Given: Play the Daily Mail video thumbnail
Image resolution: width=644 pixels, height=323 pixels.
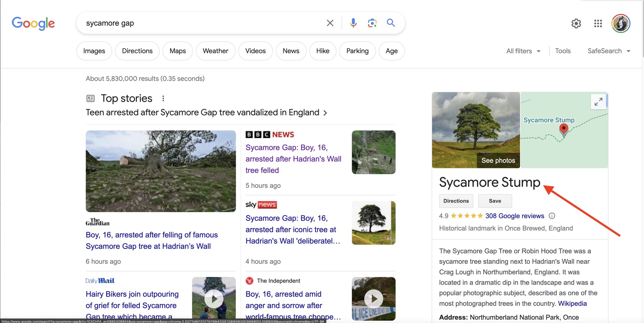Looking at the screenshot, I should click(214, 299).
